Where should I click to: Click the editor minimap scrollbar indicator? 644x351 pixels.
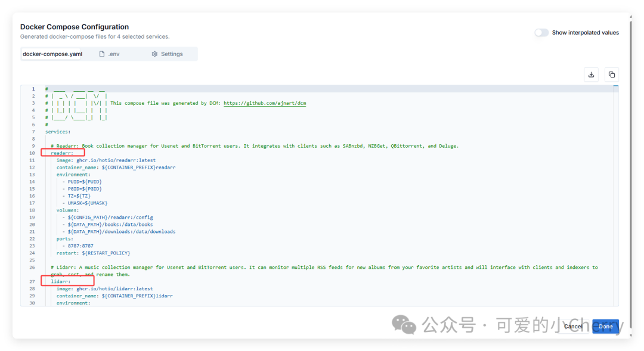click(x=615, y=86)
